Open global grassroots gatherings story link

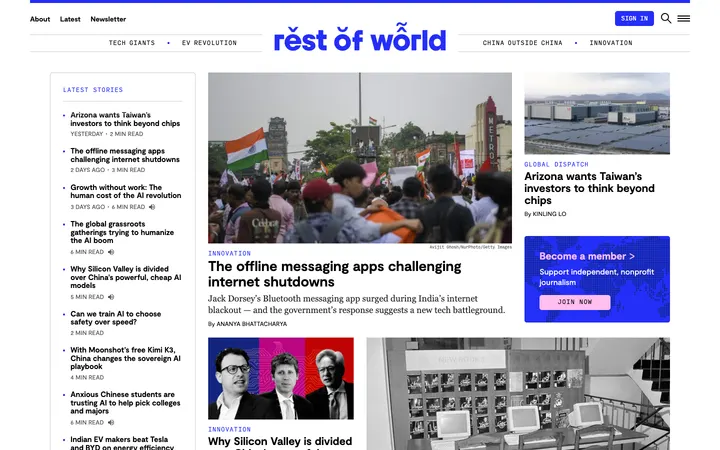tap(122, 232)
